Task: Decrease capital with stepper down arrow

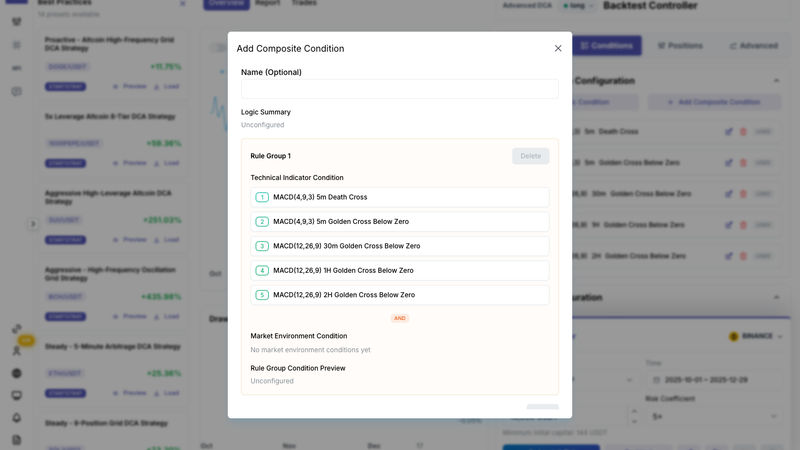Action: pos(634,422)
